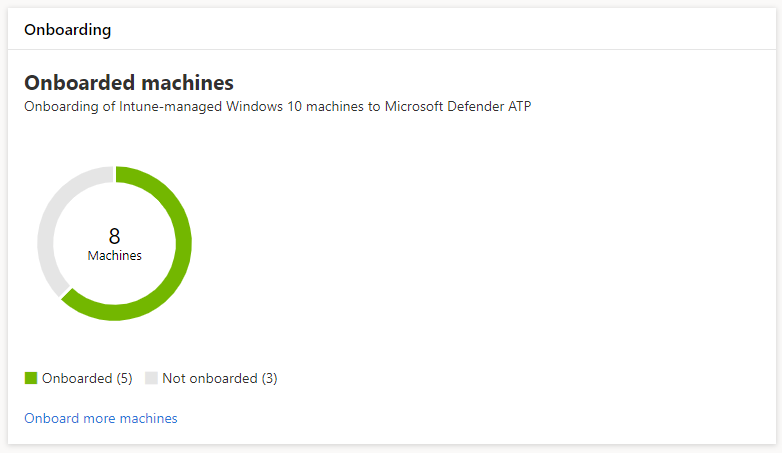Click the (3) count in the legend
782x453 pixels.
(269, 378)
